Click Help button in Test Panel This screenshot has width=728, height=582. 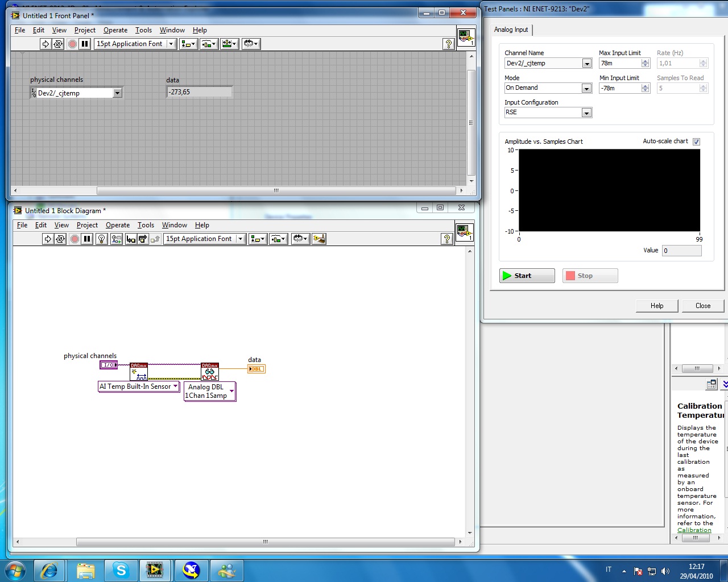pos(657,306)
